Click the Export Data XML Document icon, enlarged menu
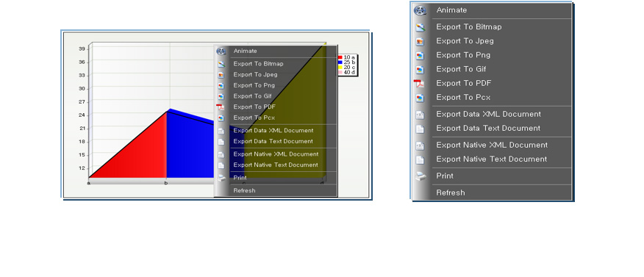The height and width of the screenshot is (277, 644). coord(420,115)
